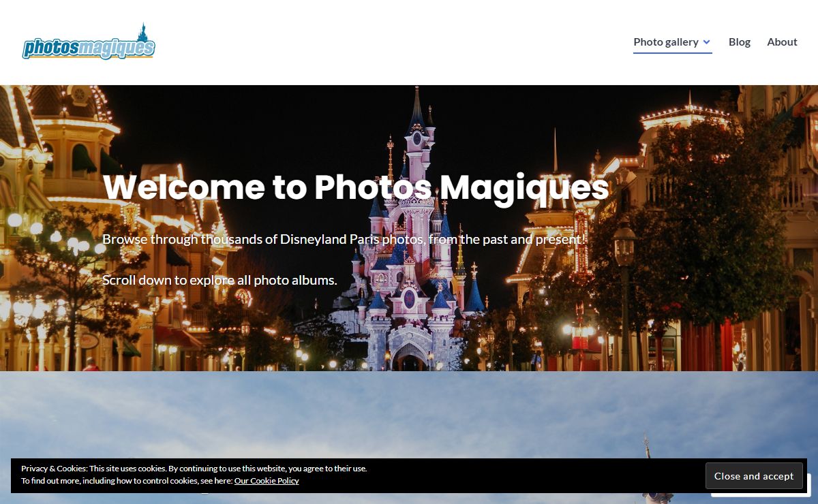
Task: Click the Welcome to Photos Magiques heading
Action: 356,187
